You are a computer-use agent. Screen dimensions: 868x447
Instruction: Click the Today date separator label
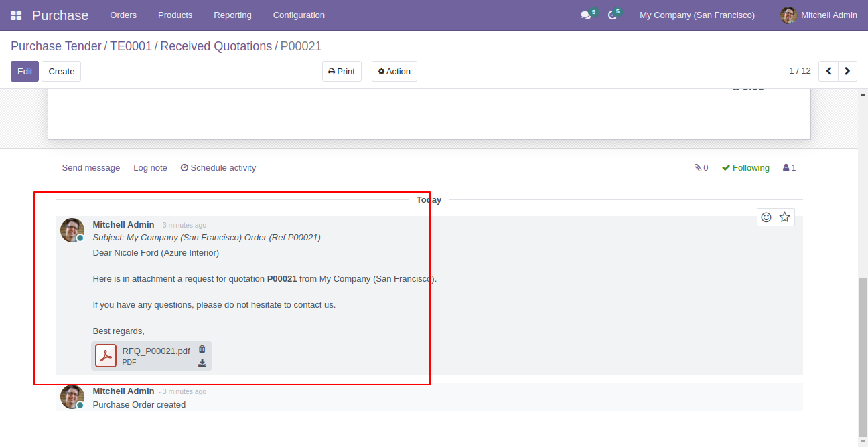pyautogui.click(x=429, y=200)
